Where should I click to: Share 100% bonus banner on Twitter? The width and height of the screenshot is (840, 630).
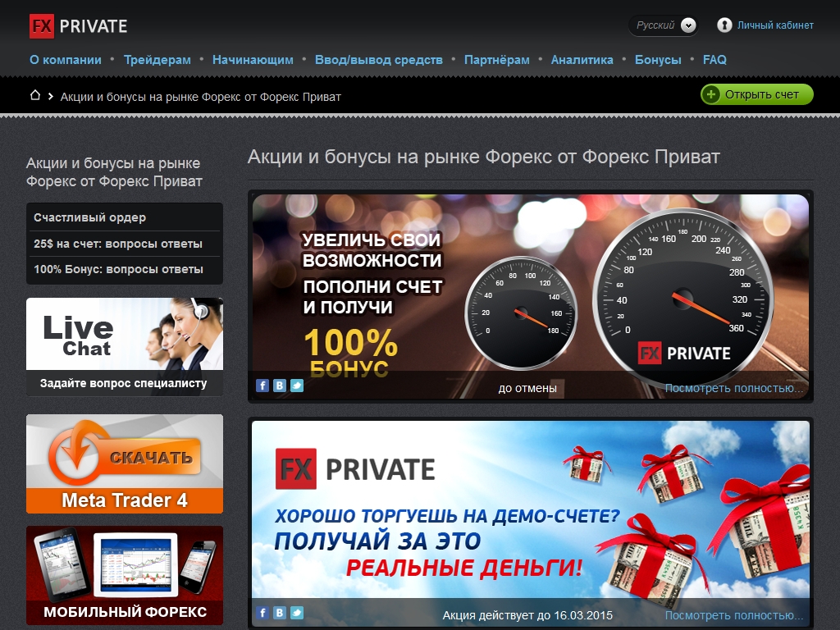297,386
